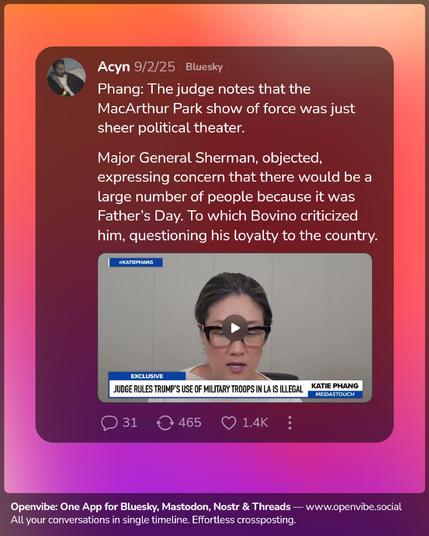Click the post text about MacArthur Park
Viewport: 429px width, 536px height.
click(226, 108)
